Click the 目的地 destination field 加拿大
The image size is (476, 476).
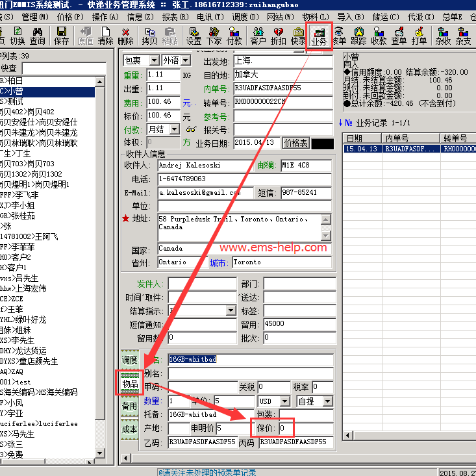283,75
